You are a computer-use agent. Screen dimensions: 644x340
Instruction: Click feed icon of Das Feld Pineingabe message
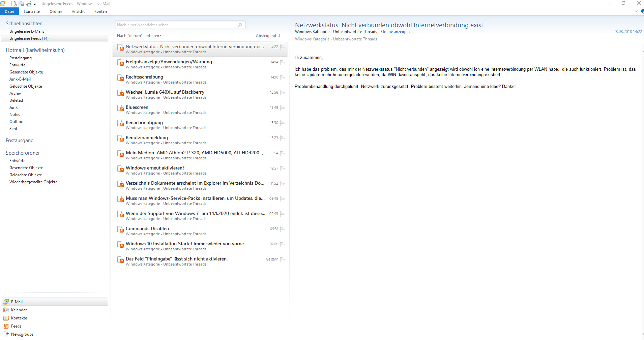pyautogui.click(x=120, y=260)
